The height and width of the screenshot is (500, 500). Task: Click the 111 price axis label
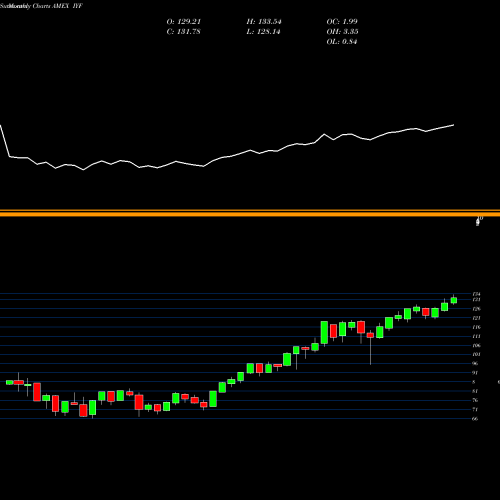[x=476, y=336]
